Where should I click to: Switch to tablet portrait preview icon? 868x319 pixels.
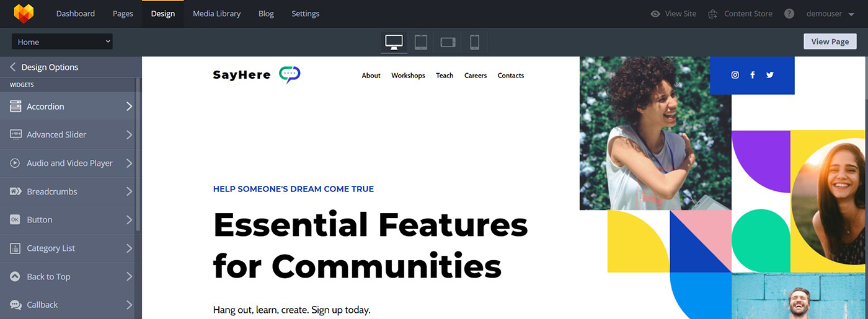tap(421, 42)
